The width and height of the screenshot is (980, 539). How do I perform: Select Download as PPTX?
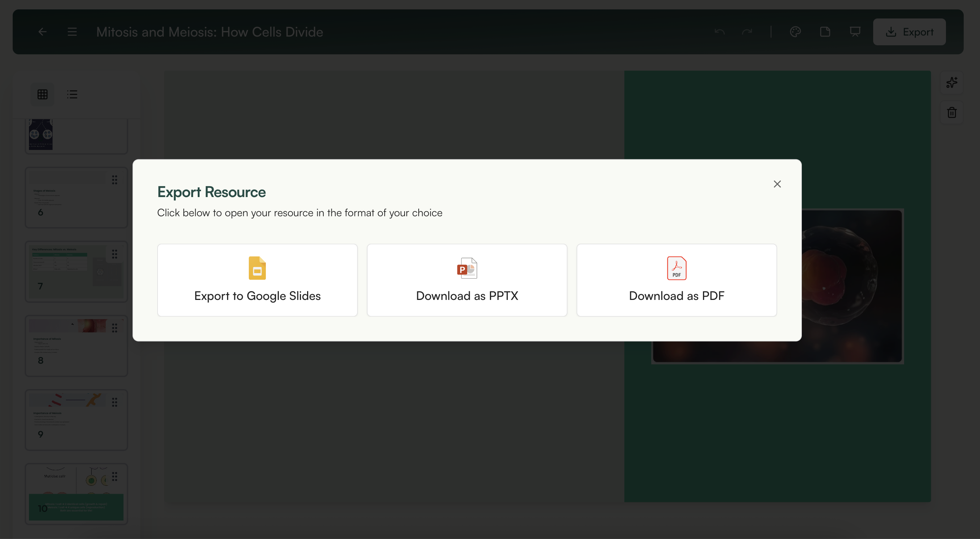[x=467, y=280]
